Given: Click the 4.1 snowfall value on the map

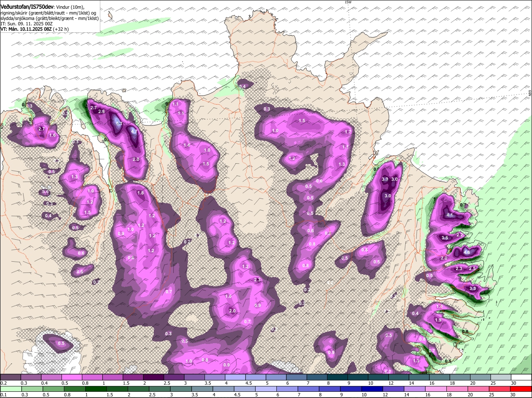Looking at the screenshot, I should [449, 215].
